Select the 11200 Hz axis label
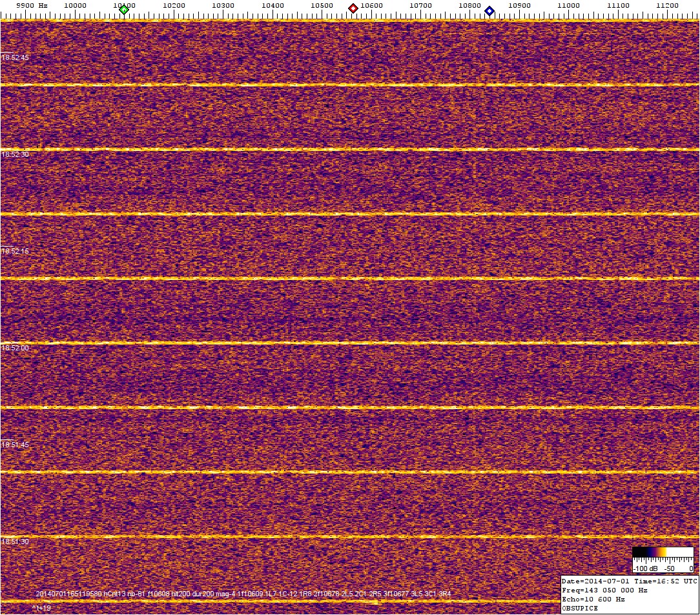The width and height of the screenshot is (700, 615). point(667,5)
